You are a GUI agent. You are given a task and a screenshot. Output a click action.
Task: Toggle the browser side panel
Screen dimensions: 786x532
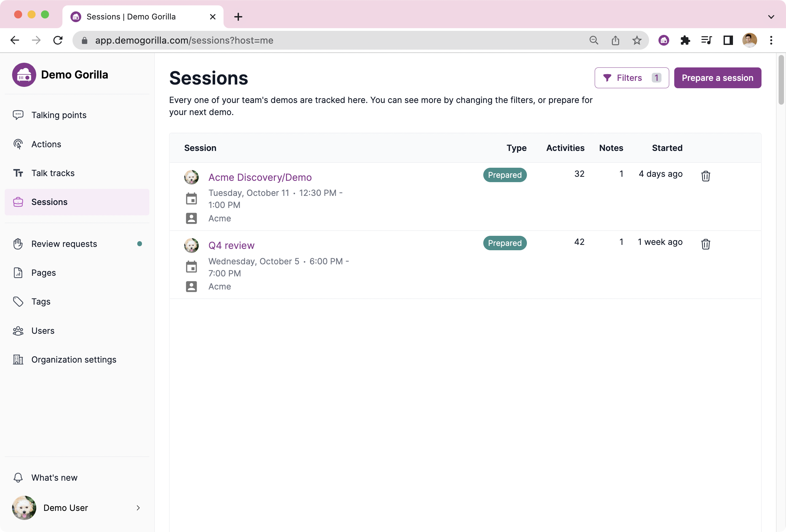click(x=728, y=41)
